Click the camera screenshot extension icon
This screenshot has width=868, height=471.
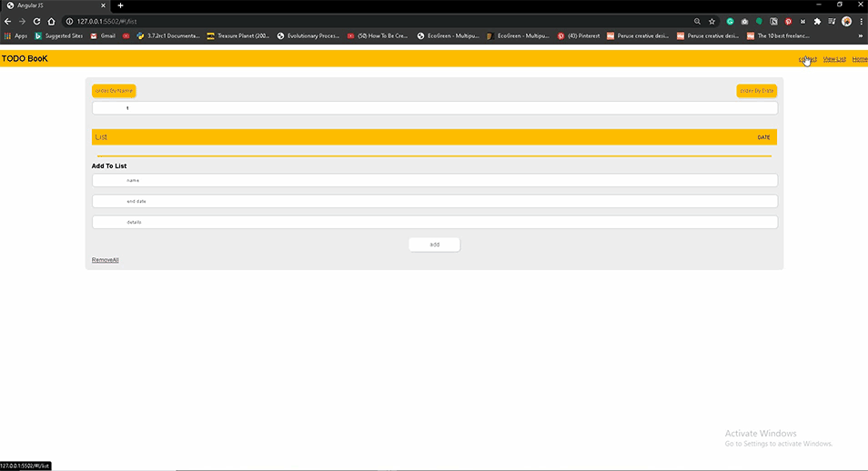point(744,22)
